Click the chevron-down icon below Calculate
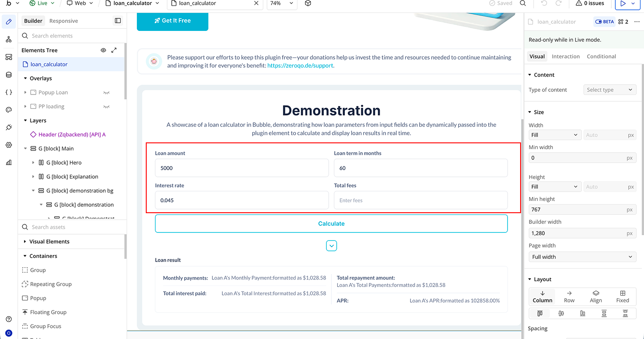 [x=331, y=246]
